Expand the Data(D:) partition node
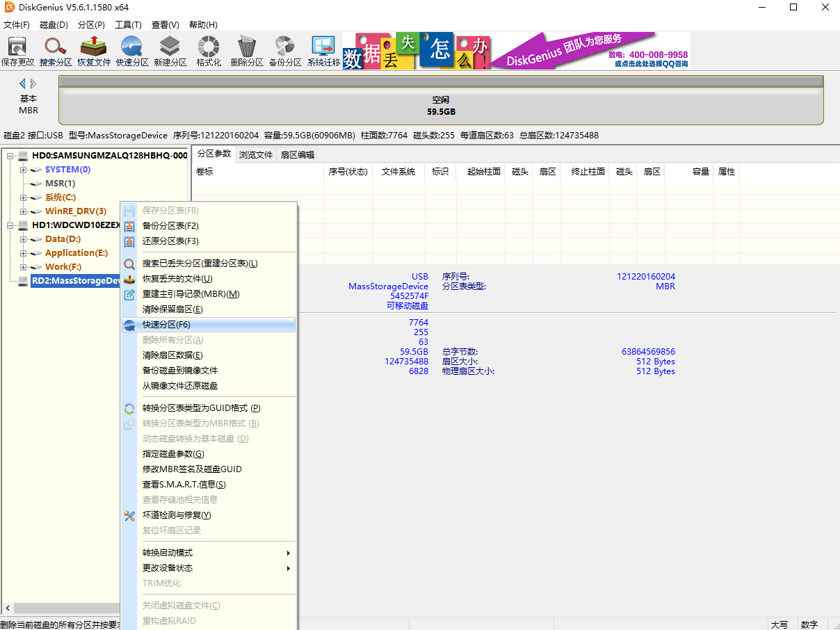The width and height of the screenshot is (840, 630). point(23,239)
